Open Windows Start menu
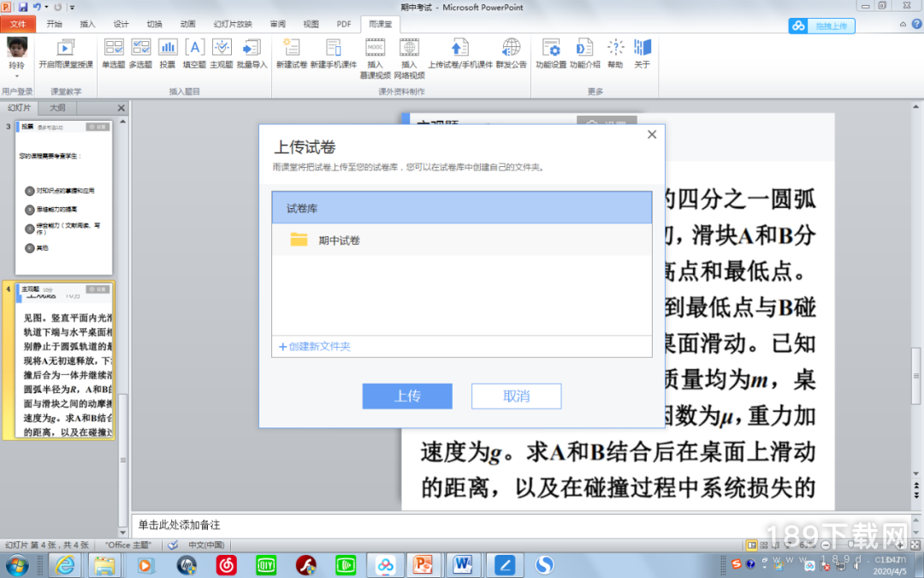 point(16,564)
